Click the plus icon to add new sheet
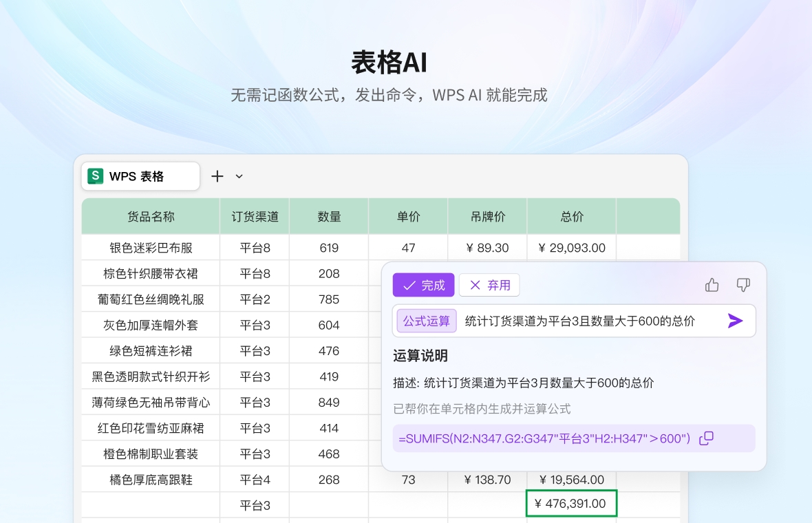Image resolution: width=812 pixels, height=523 pixels. coord(217,176)
